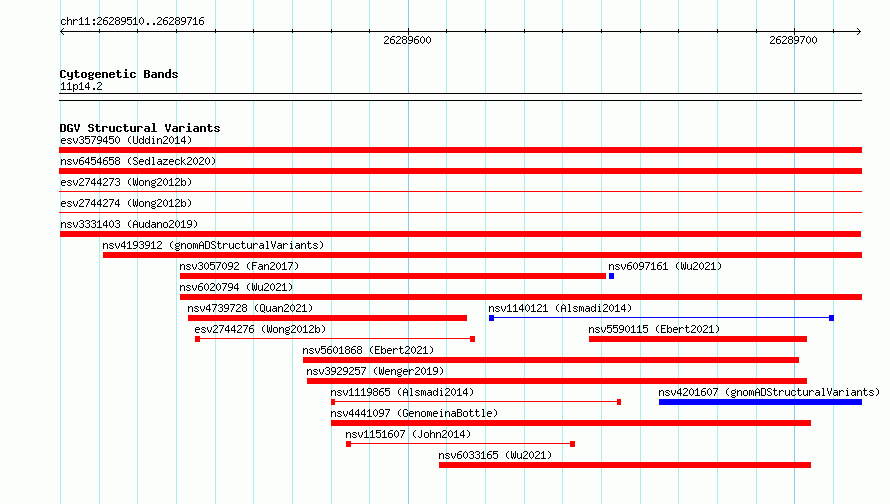
Task: Open esv2744274 (Wong2012b) variant entry
Action: [126, 203]
